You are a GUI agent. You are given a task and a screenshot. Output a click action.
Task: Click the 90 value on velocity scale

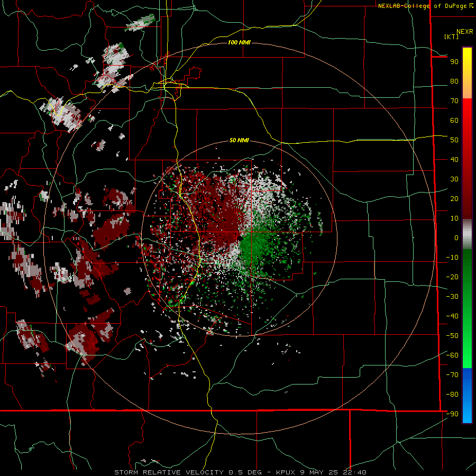click(x=454, y=62)
